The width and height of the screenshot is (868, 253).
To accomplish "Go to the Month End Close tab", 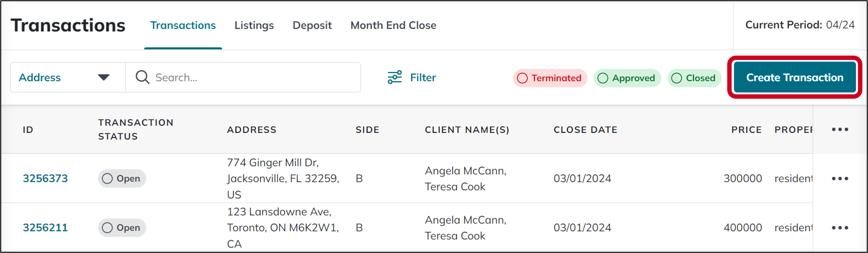I will point(393,25).
